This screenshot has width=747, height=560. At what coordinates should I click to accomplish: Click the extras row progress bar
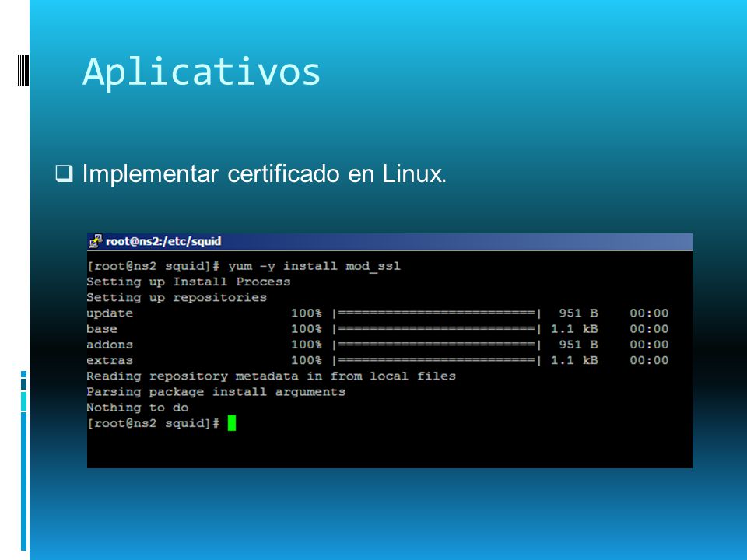click(x=437, y=360)
